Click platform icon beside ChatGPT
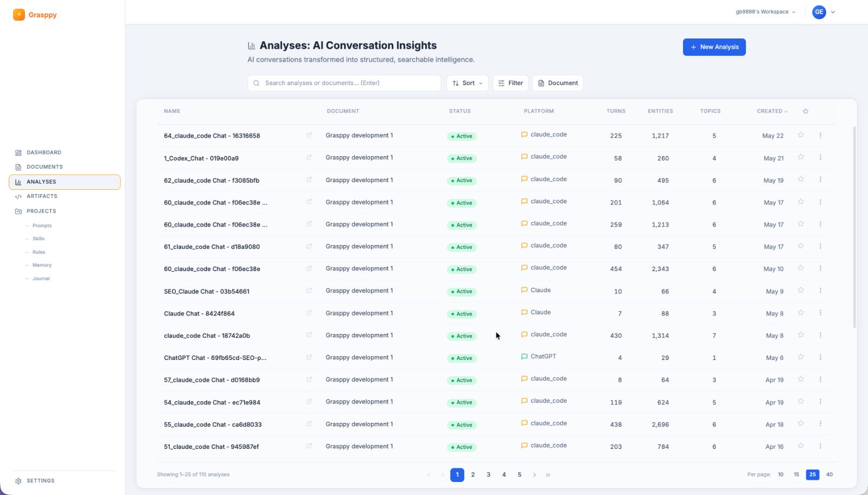 [x=525, y=357]
